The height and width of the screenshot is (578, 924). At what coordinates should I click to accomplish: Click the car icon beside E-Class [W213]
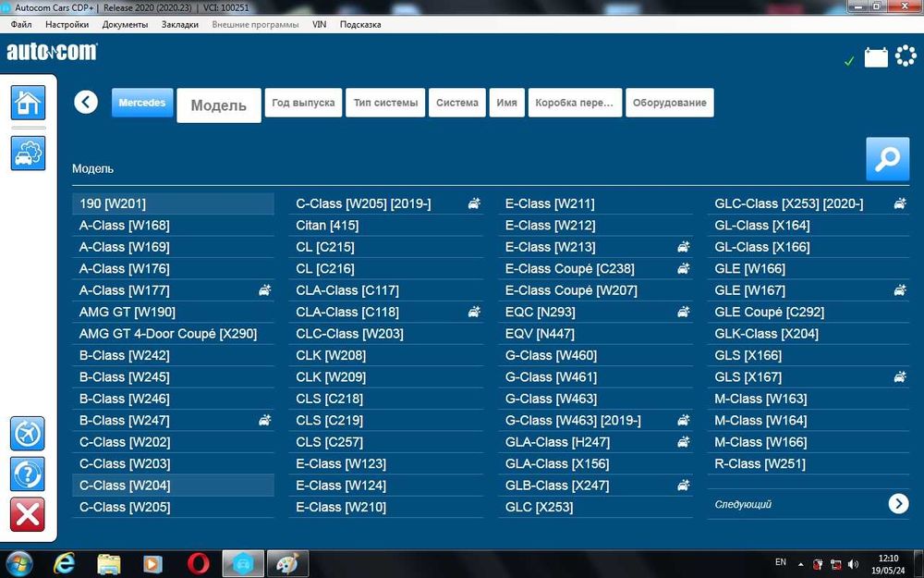click(684, 247)
